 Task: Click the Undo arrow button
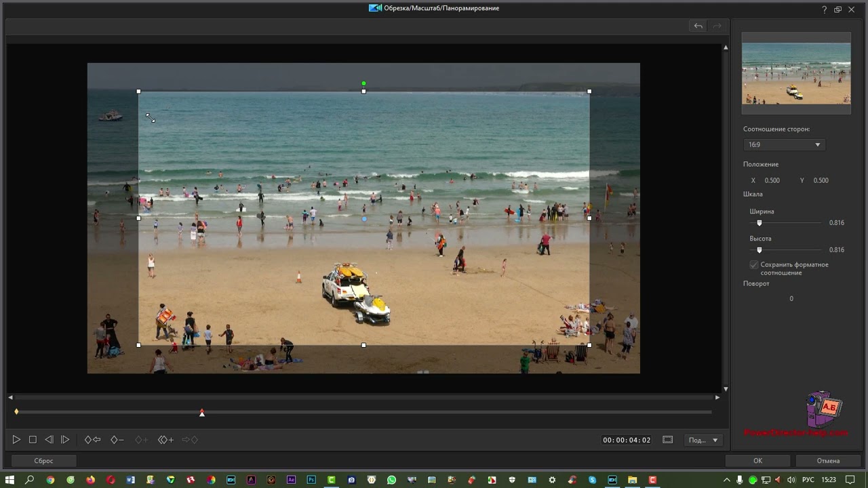698,26
